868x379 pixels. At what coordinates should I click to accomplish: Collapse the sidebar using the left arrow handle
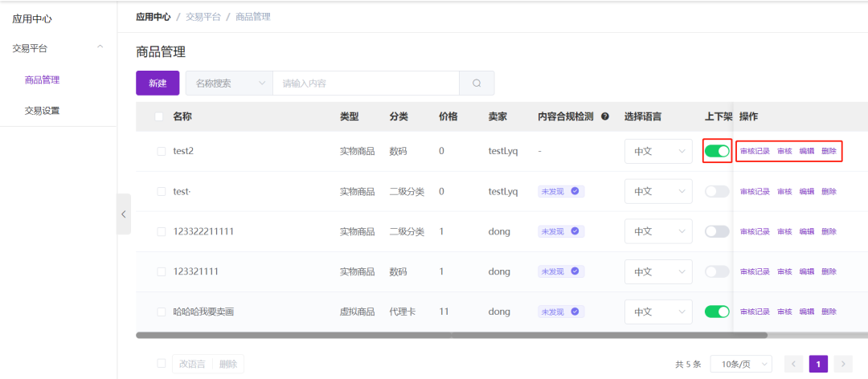click(124, 214)
